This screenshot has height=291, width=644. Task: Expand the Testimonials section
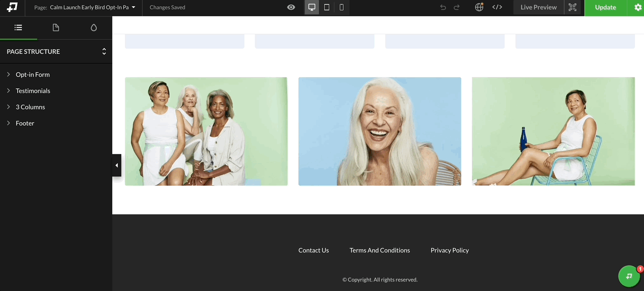[9, 91]
